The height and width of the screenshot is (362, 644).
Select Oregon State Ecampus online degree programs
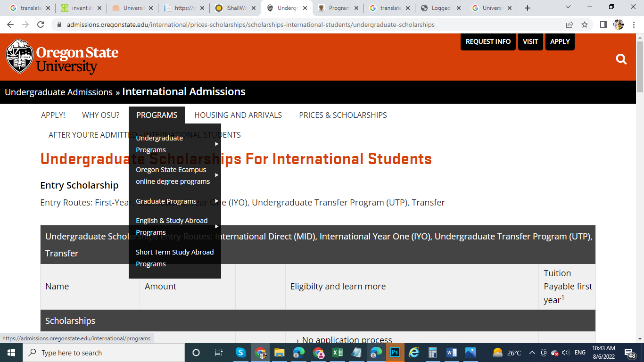(x=173, y=175)
